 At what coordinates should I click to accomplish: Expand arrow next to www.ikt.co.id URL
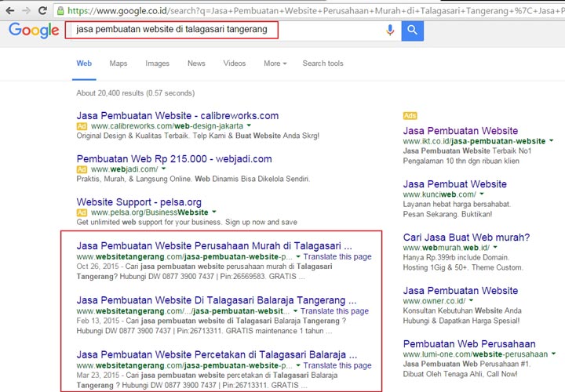click(x=552, y=141)
